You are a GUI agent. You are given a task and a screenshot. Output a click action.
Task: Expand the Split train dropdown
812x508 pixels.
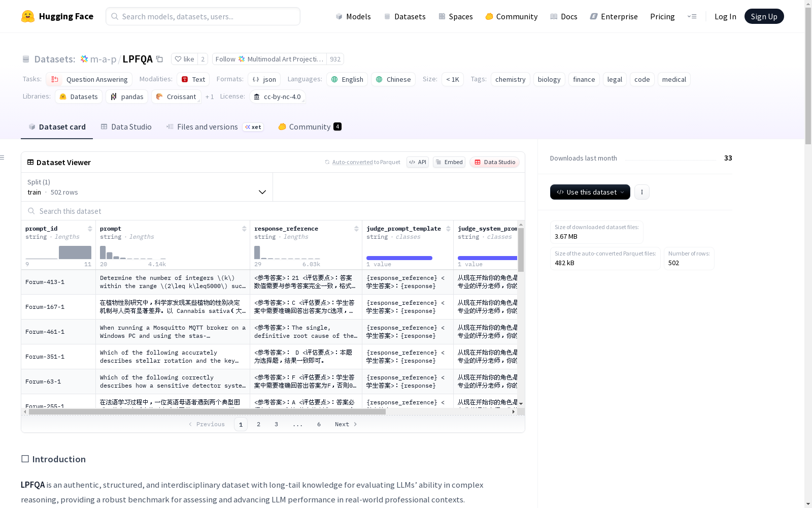(x=147, y=187)
